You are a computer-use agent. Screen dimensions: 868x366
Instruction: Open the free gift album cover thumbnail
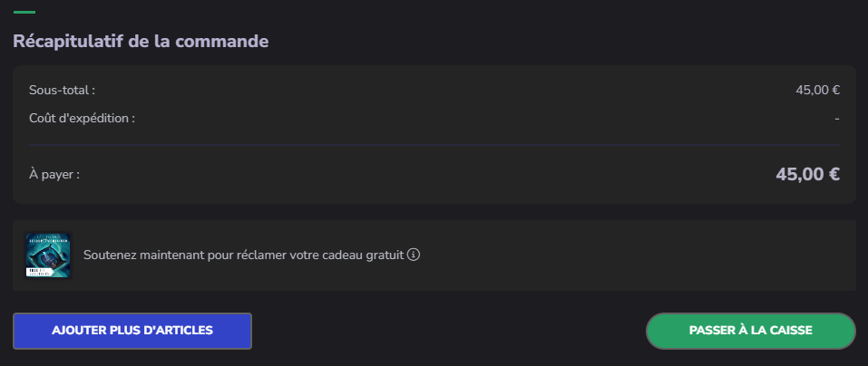click(48, 255)
